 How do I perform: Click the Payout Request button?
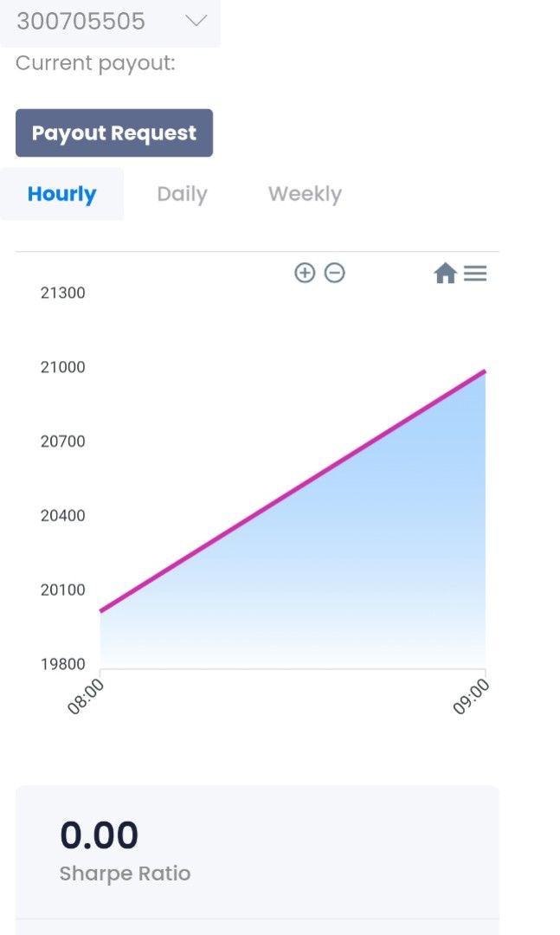[x=114, y=133]
